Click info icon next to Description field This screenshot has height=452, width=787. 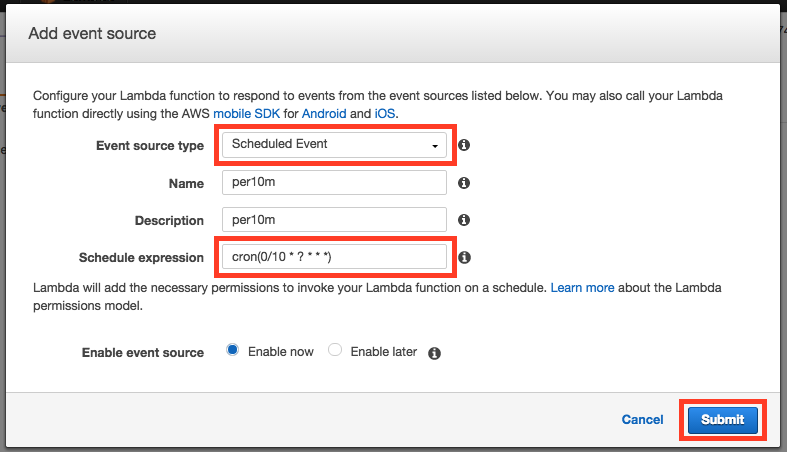pos(464,220)
